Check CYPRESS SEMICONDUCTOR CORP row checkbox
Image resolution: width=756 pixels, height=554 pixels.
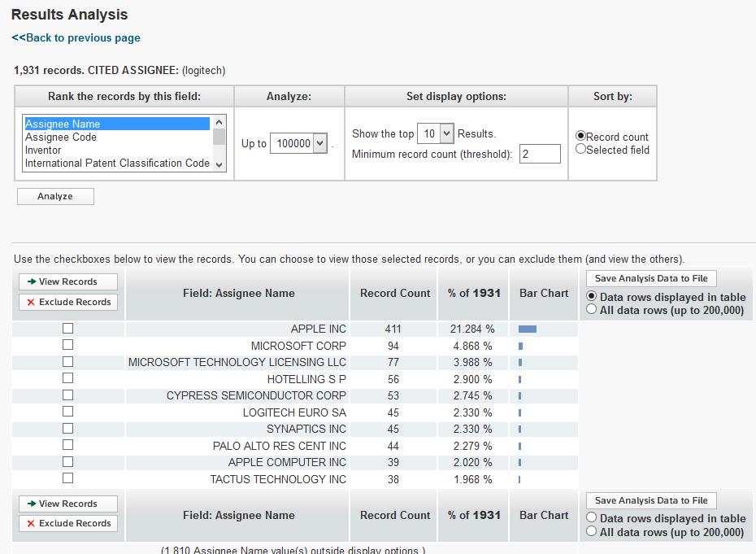(68, 395)
